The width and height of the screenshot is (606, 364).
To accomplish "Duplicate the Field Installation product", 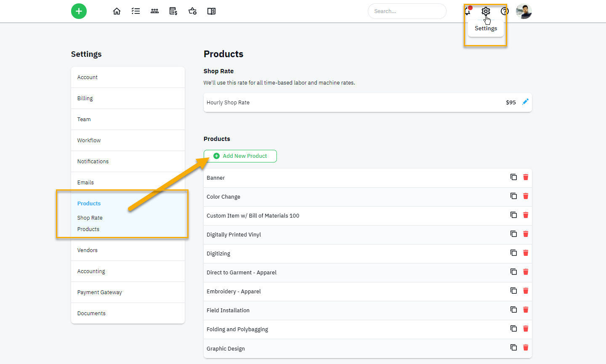I will [513, 310].
